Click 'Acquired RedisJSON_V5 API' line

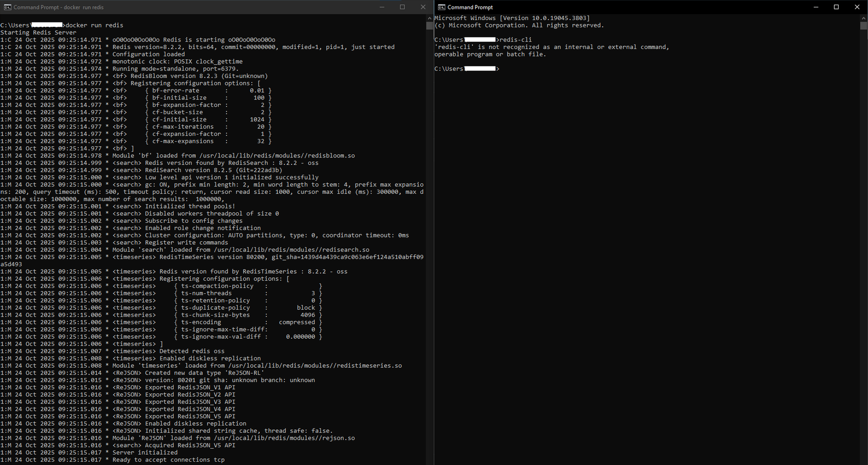(118, 446)
